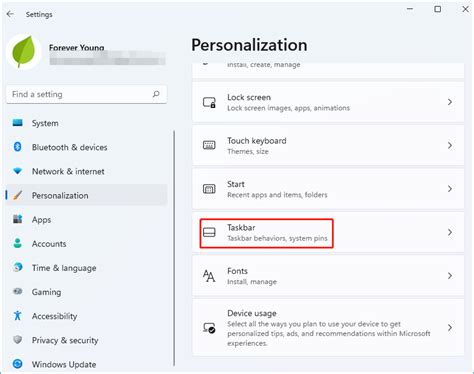Click the Taskbar icon

[x=209, y=232]
